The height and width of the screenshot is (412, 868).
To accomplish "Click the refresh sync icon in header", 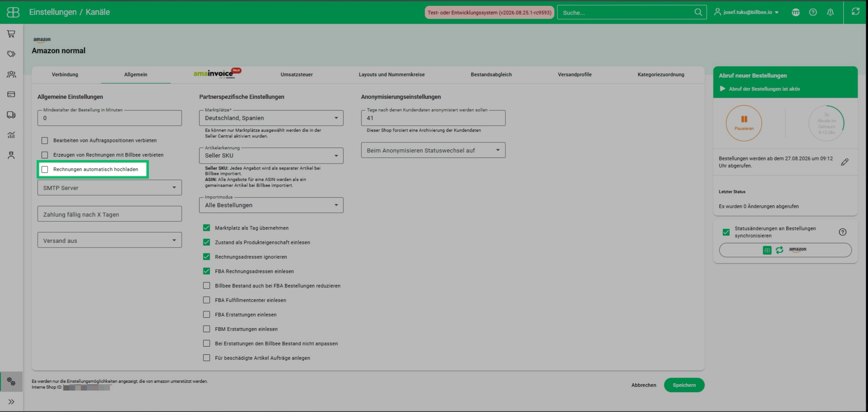I will click(855, 12).
